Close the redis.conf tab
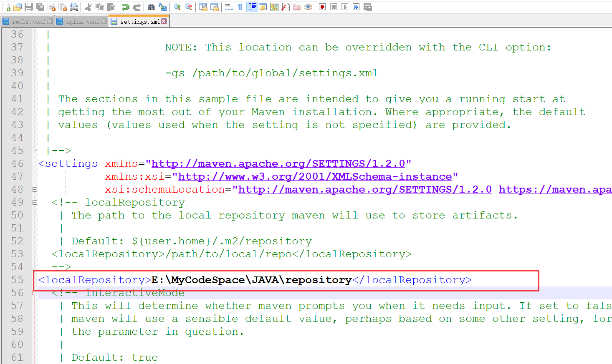This screenshot has width=612, height=364. point(50,21)
